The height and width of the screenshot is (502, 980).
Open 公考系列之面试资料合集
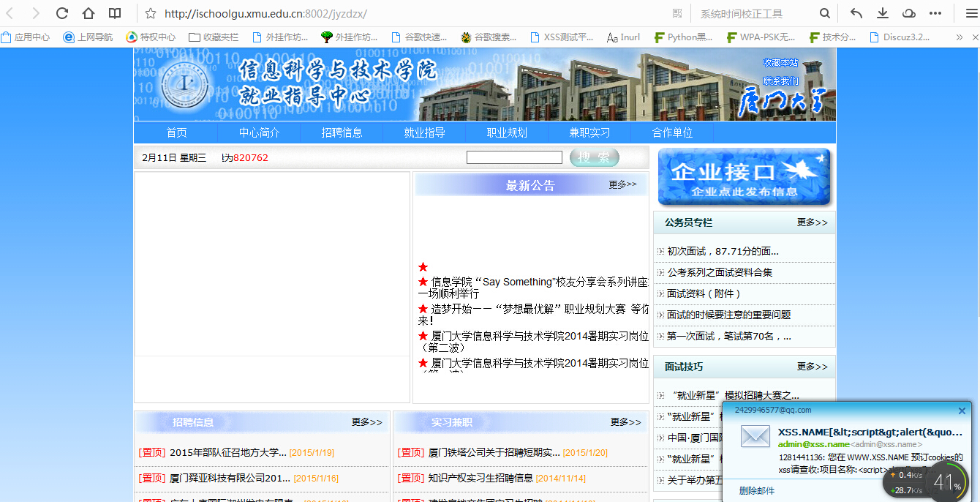[x=720, y=272]
